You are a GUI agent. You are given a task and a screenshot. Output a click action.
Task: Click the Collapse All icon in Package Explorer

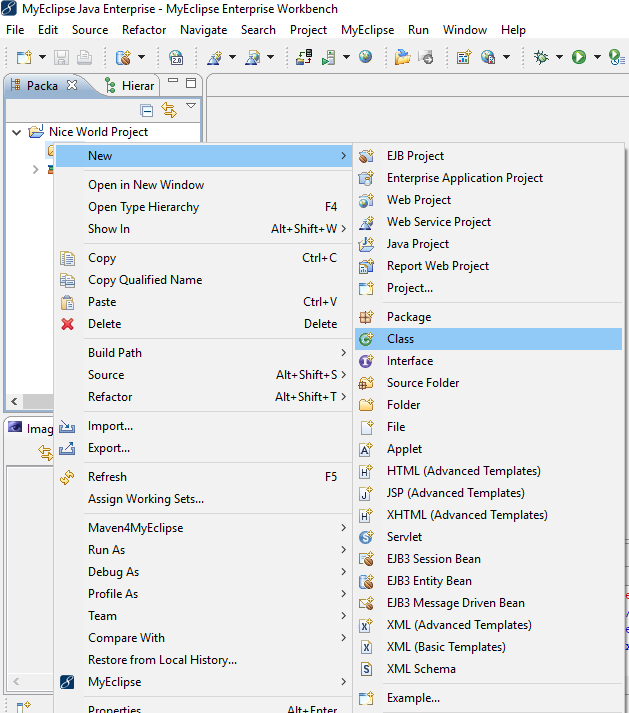coord(146,110)
